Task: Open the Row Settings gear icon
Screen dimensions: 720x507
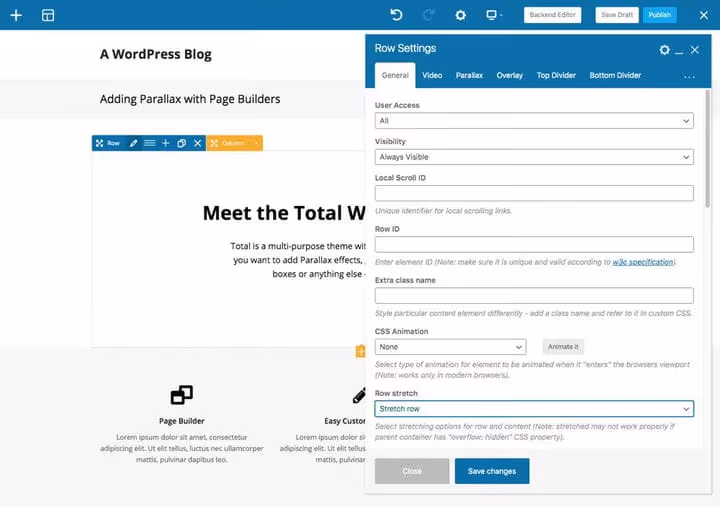Action: (x=664, y=50)
